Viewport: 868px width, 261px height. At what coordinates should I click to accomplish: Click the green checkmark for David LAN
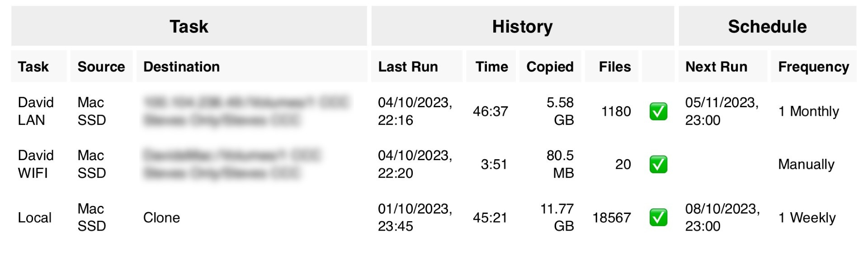tap(658, 111)
